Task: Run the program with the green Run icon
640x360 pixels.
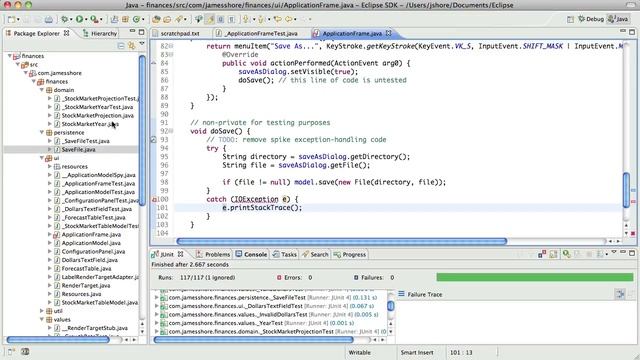Action: 80,19
